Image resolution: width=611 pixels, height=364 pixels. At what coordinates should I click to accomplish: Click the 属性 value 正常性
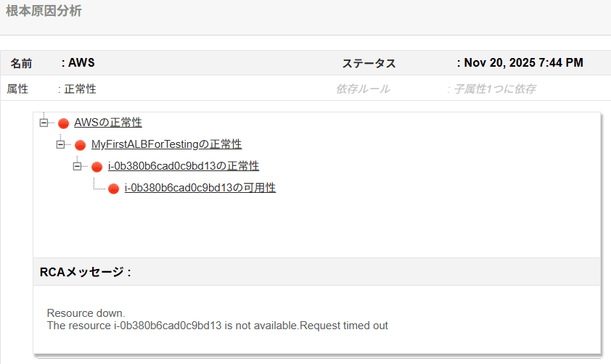click(80, 88)
